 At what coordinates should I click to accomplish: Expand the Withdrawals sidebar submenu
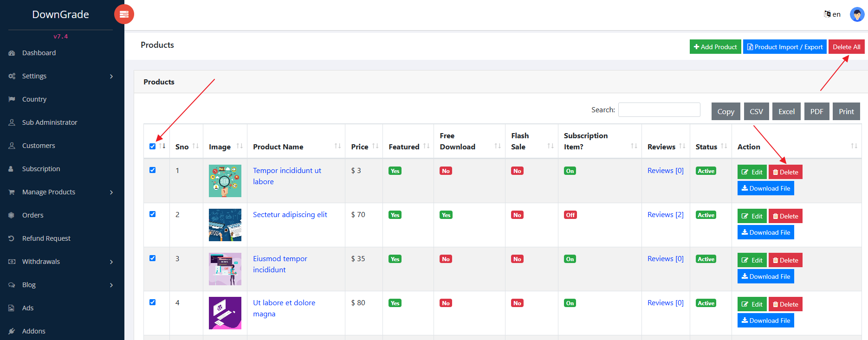click(x=111, y=262)
